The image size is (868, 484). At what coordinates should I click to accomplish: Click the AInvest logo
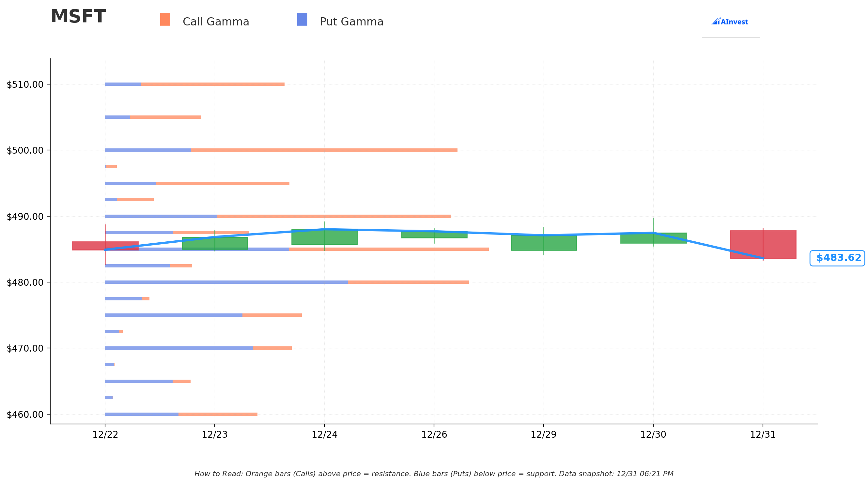pyautogui.click(x=729, y=22)
